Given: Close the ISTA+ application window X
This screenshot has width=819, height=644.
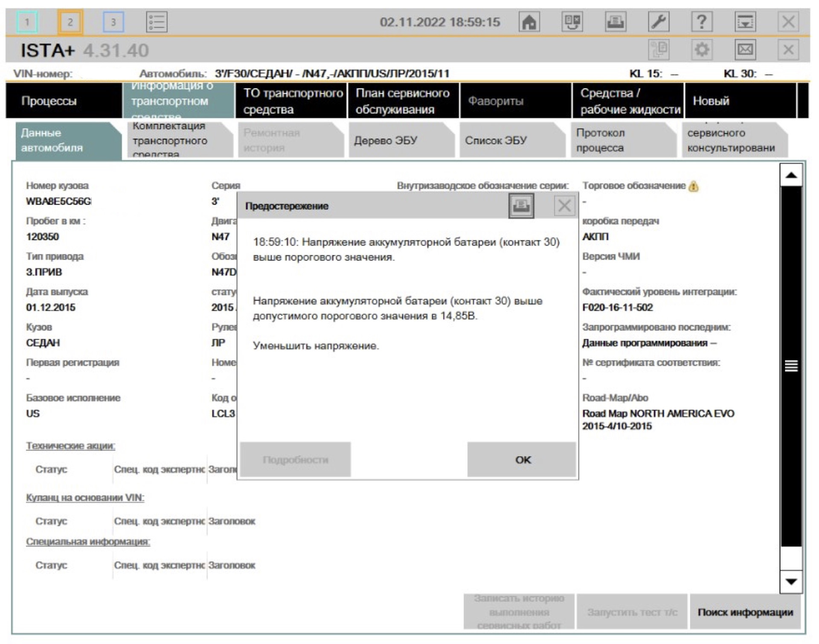Looking at the screenshot, I should click(788, 21).
